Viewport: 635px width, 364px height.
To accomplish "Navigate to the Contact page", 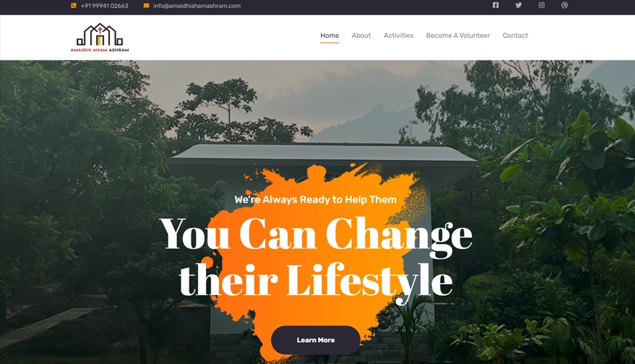I will click(515, 36).
